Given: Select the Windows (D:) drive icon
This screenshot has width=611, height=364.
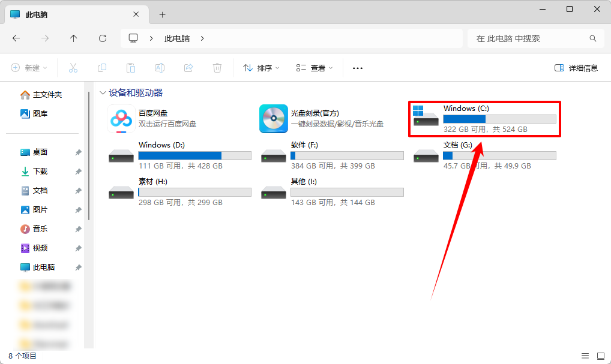Looking at the screenshot, I should pos(121,156).
